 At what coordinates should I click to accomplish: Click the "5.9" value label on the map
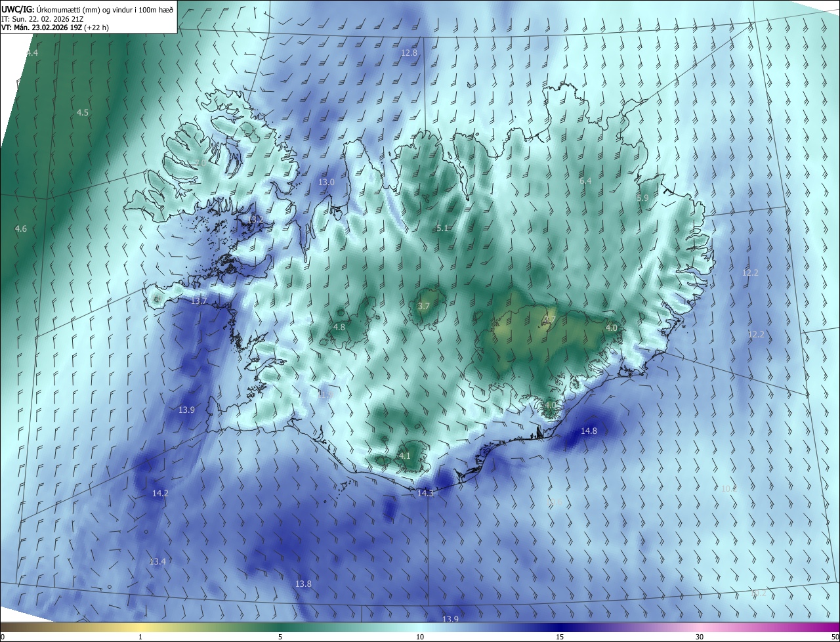pos(642,198)
